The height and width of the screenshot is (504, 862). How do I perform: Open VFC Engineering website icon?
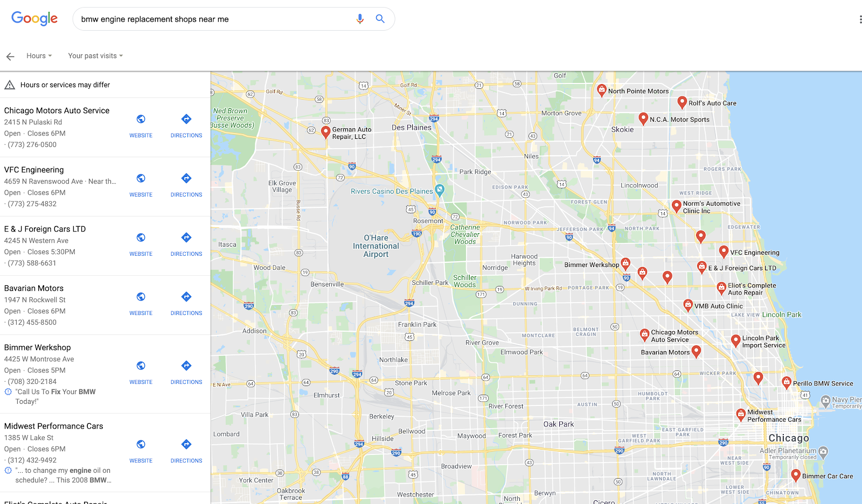click(x=141, y=178)
